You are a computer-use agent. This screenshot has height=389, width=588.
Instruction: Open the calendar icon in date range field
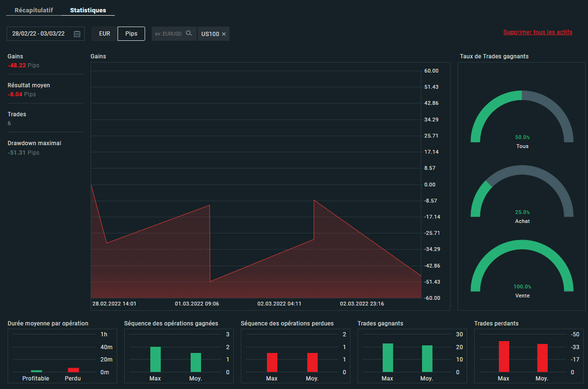pos(77,34)
